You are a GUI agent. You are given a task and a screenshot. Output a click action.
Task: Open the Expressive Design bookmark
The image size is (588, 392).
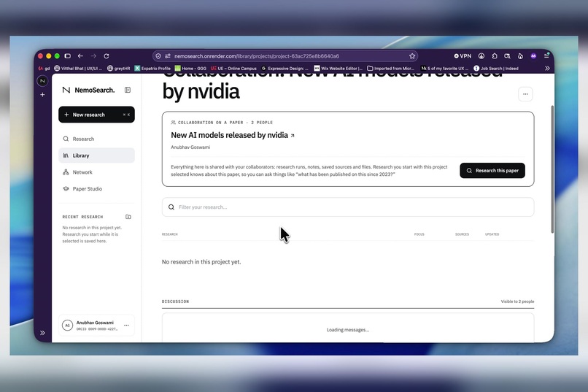coord(285,69)
